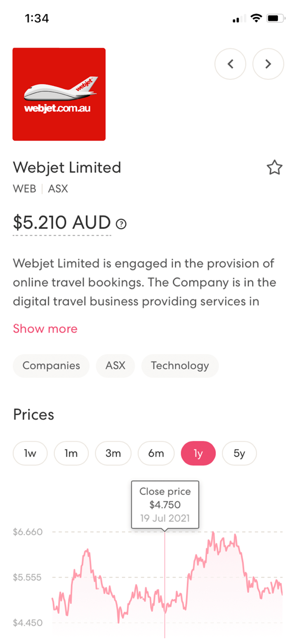Expand description with Show more
The width and height of the screenshot is (297, 644).
point(45,328)
